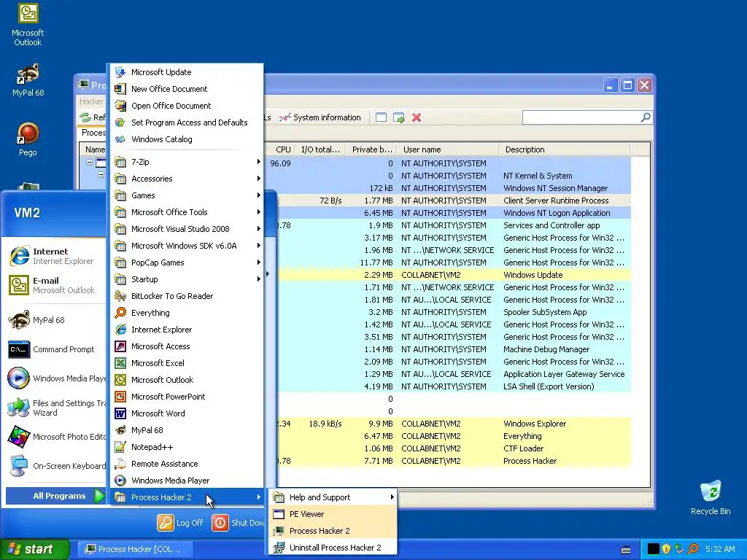Open Pego desktop shortcut

28,139
